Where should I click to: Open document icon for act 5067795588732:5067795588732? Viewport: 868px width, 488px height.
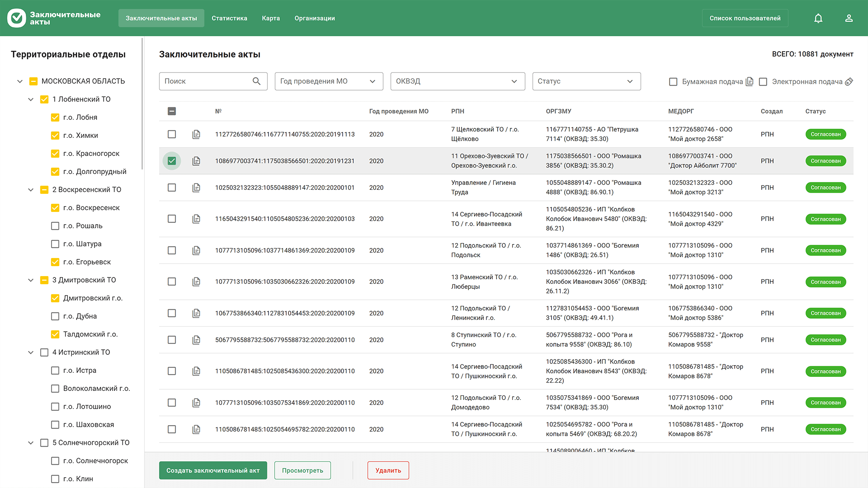coord(196,340)
